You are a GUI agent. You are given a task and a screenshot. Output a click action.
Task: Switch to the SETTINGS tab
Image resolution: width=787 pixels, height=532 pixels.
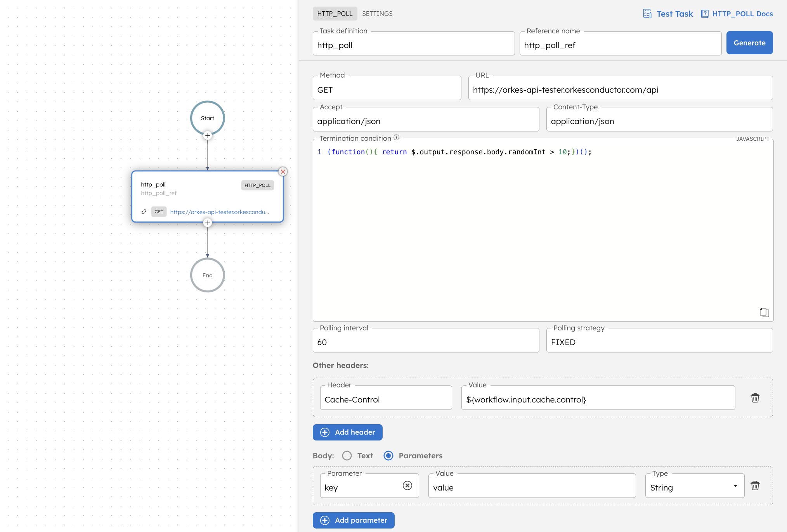tap(377, 14)
